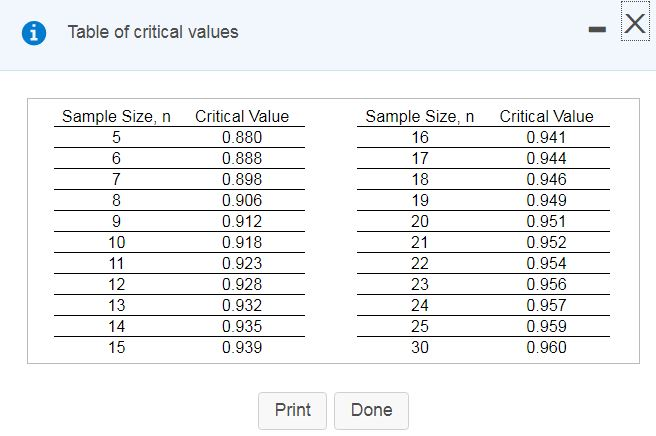This screenshot has height=436, width=656.
Task: Select critical value 0.928
Action: tap(242, 284)
